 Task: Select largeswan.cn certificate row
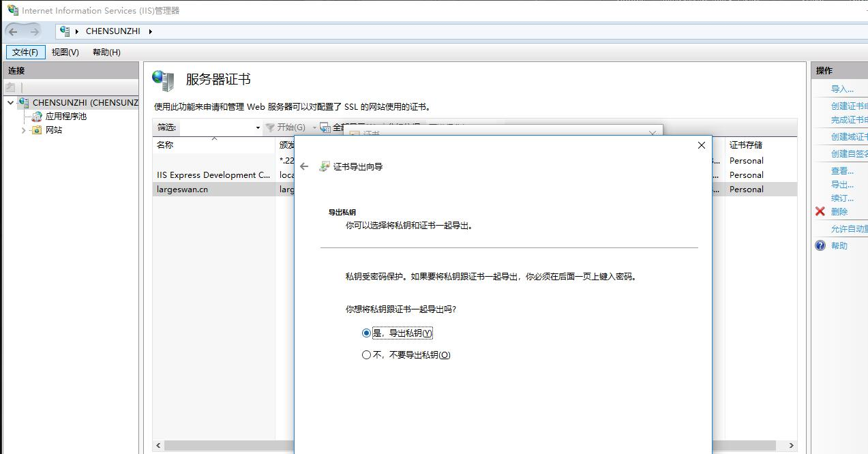point(213,190)
